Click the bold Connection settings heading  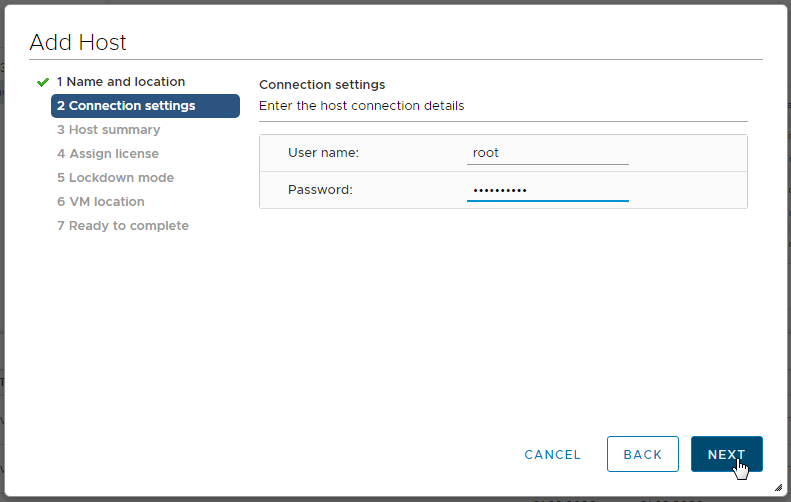(x=322, y=85)
